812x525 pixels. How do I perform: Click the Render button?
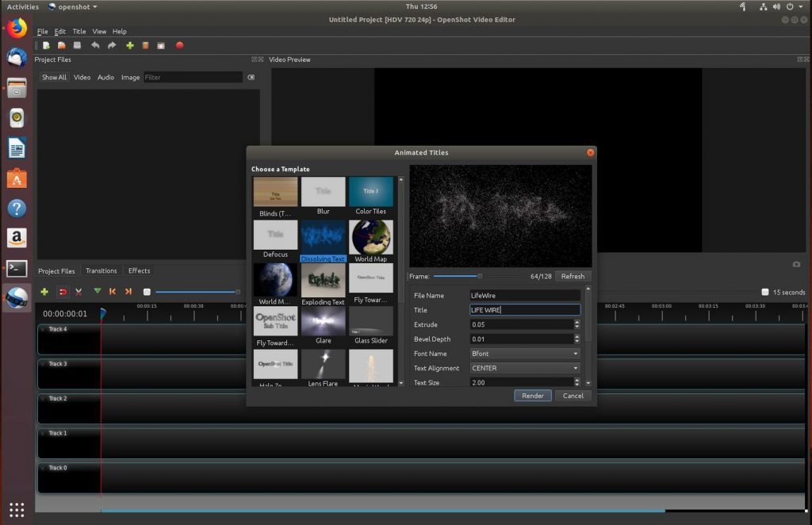click(533, 395)
